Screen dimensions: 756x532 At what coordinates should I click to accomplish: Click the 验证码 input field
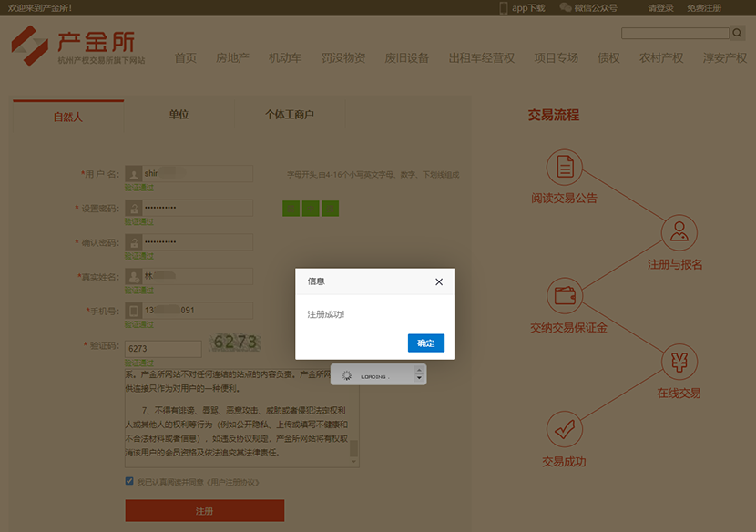[163, 349]
